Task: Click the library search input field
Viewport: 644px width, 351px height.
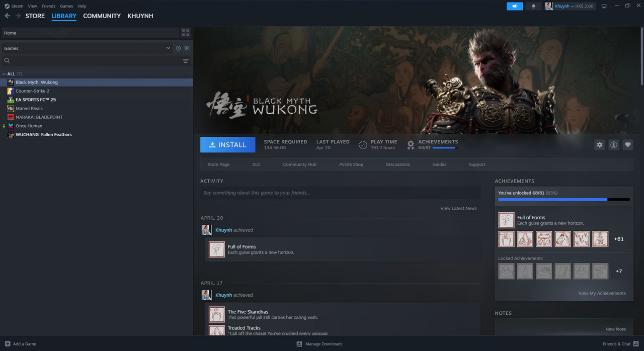Action: tap(96, 61)
